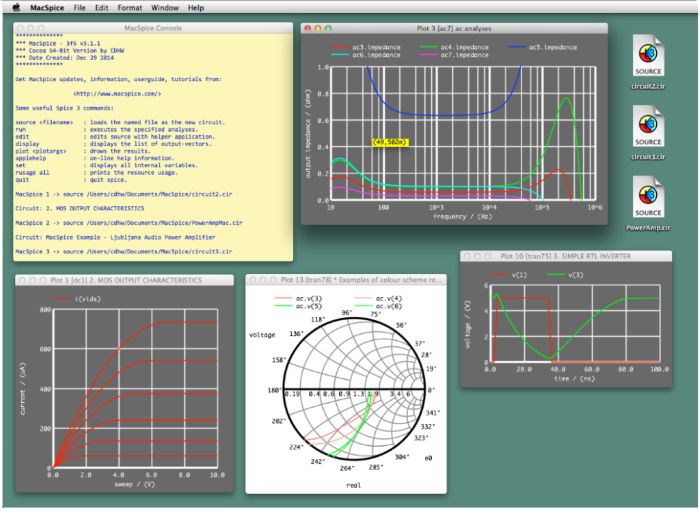The height and width of the screenshot is (513, 700).
Task: Click the 'MacSpice 3 -> source' console line
Action: (x=124, y=252)
